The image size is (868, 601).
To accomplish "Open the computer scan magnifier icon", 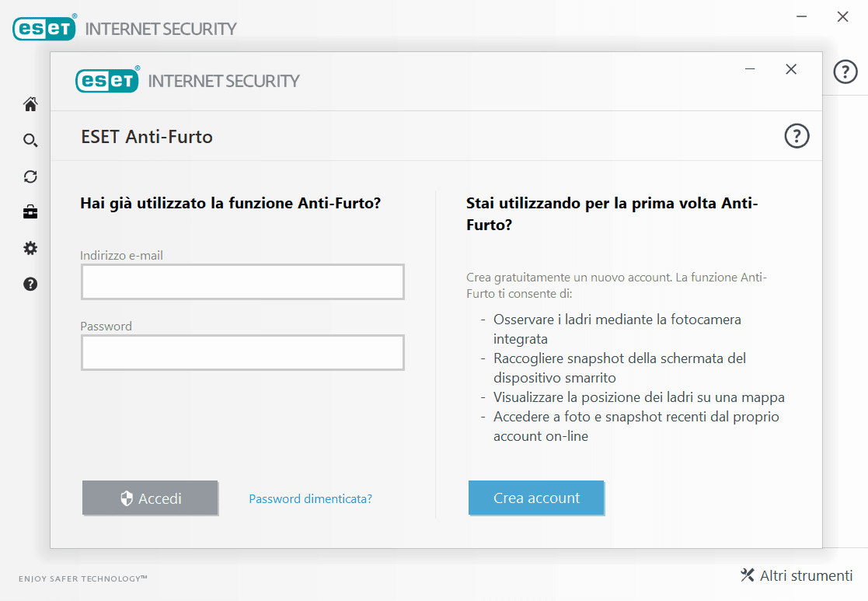I will tap(30, 141).
